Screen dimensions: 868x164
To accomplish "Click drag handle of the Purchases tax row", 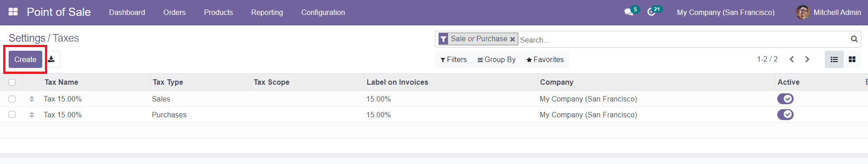I will (x=32, y=115).
